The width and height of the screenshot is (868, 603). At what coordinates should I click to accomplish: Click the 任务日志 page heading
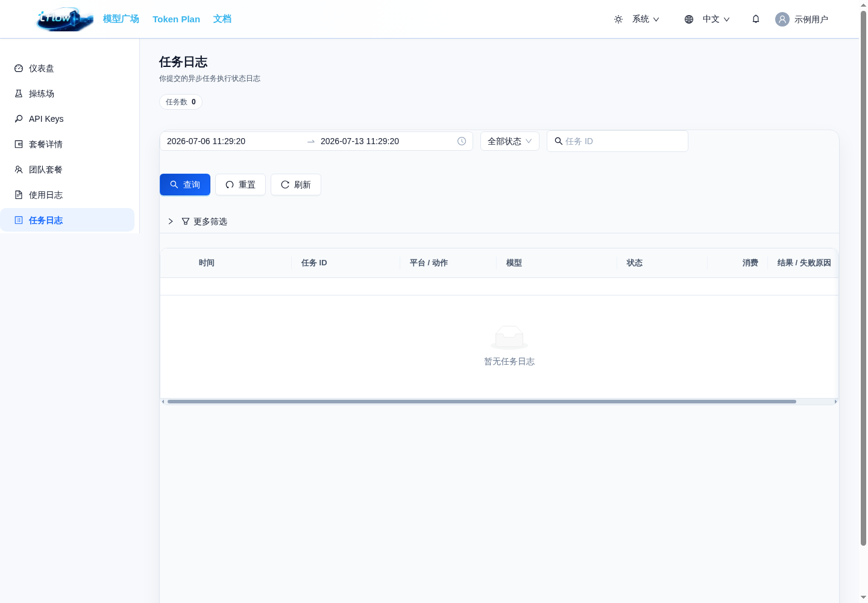183,62
